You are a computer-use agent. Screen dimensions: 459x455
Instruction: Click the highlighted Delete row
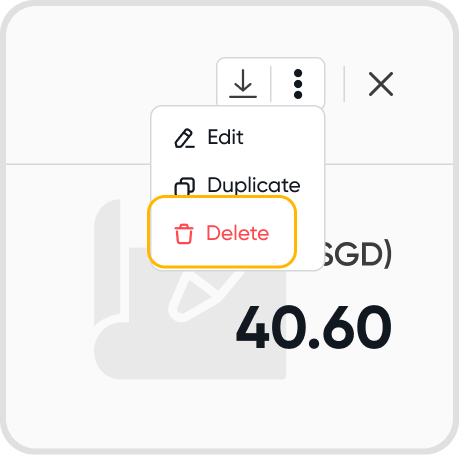coord(222,232)
